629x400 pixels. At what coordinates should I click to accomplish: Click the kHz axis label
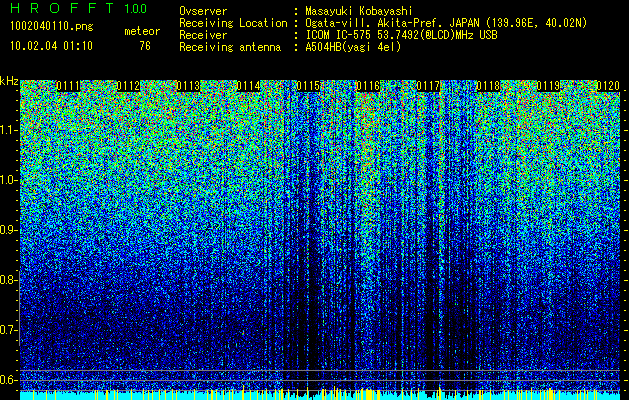(9, 81)
